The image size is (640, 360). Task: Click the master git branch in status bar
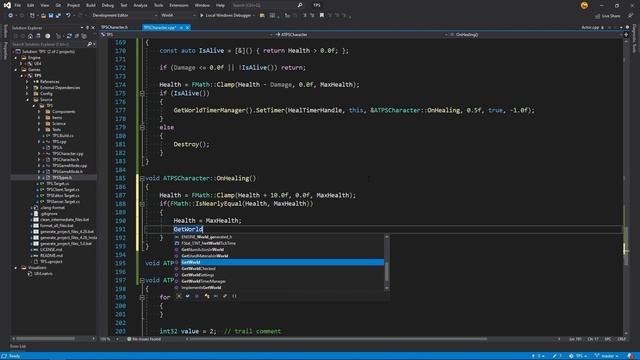(x=607, y=356)
